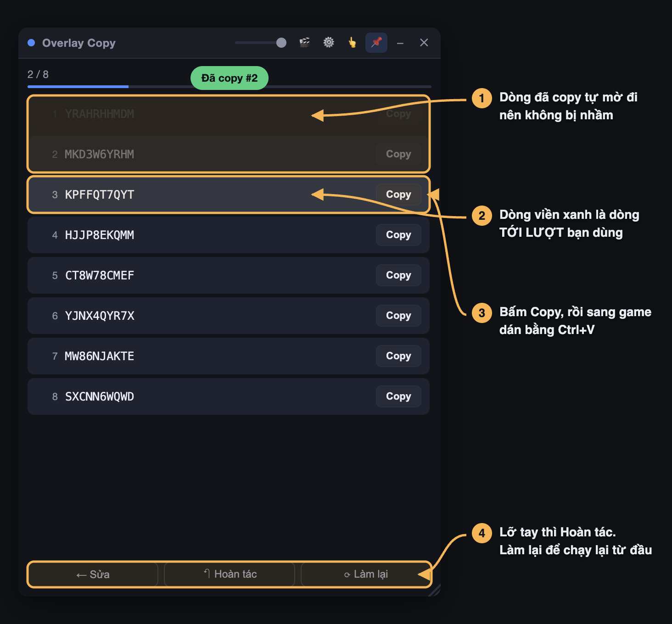This screenshot has width=672, height=624.
Task: Select the text YJNX4QYR7X
Action: point(100,316)
